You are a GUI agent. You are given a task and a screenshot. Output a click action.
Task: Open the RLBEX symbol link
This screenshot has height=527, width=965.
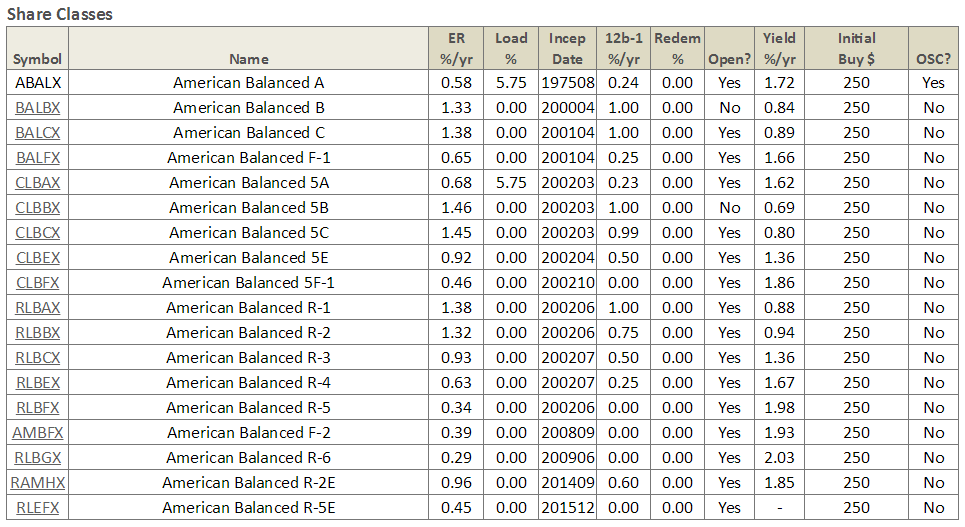point(38,383)
